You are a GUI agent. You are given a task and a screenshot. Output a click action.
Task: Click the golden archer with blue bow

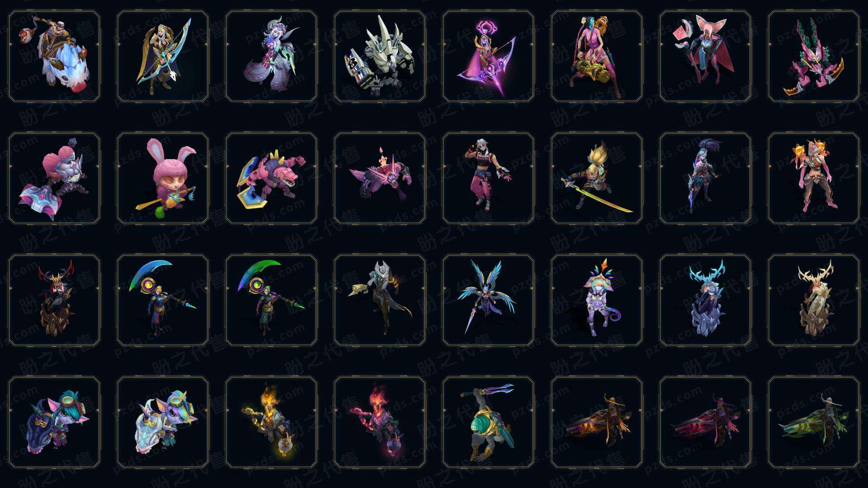point(163,56)
